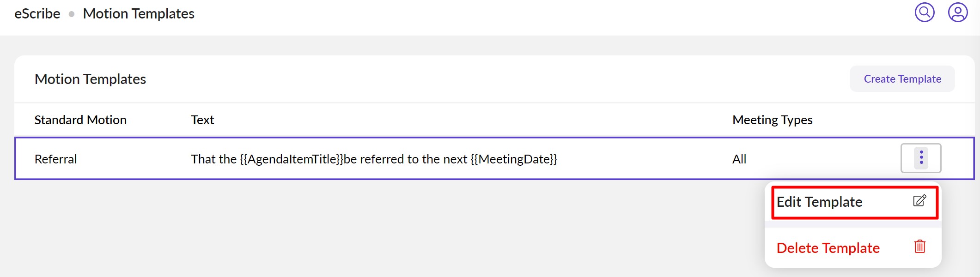Click the three-dot options icon for Referral

921,158
